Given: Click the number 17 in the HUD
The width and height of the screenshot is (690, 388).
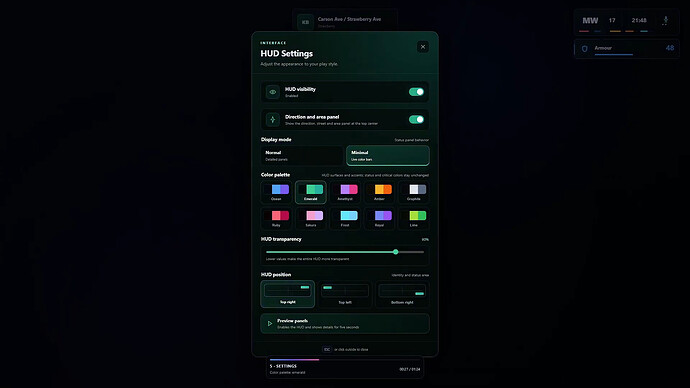Looking at the screenshot, I should [x=612, y=20].
